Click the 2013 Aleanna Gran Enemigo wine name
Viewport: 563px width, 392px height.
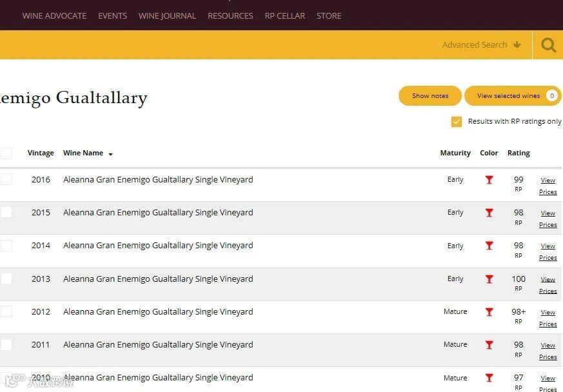[158, 279]
